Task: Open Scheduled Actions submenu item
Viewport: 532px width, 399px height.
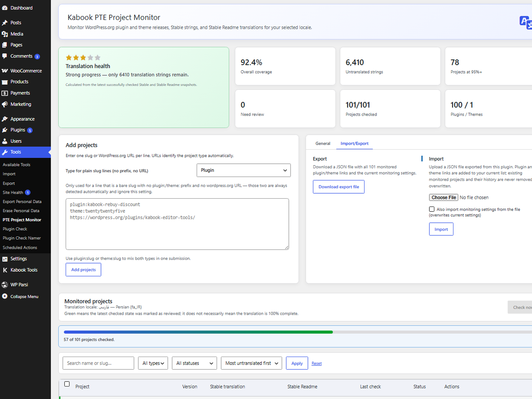Action: pos(20,248)
